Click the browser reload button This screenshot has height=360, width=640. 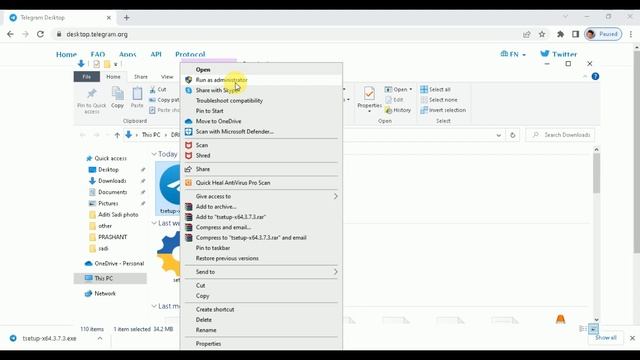(x=40, y=34)
